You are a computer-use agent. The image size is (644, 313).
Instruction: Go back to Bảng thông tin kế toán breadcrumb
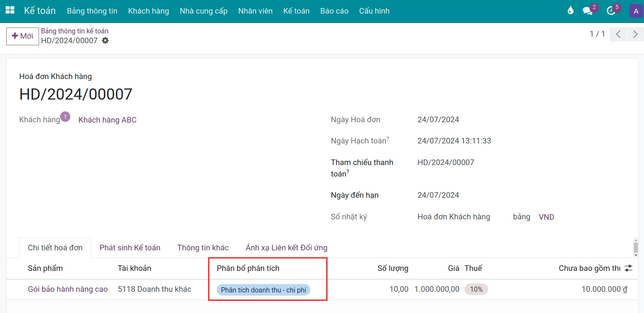point(75,31)
